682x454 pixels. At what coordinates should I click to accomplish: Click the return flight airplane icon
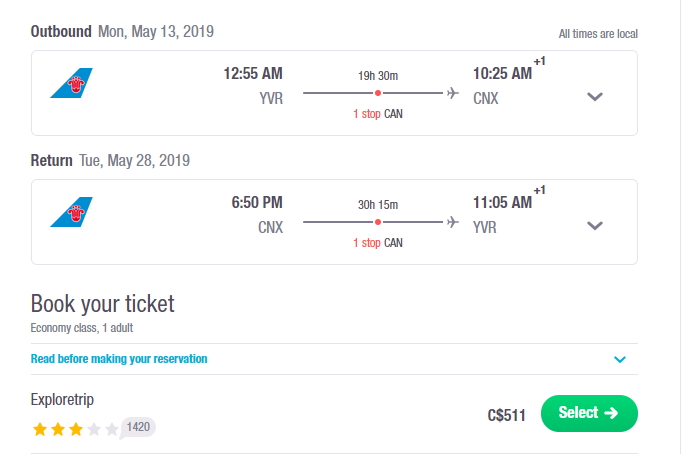(x=453, y=222)
